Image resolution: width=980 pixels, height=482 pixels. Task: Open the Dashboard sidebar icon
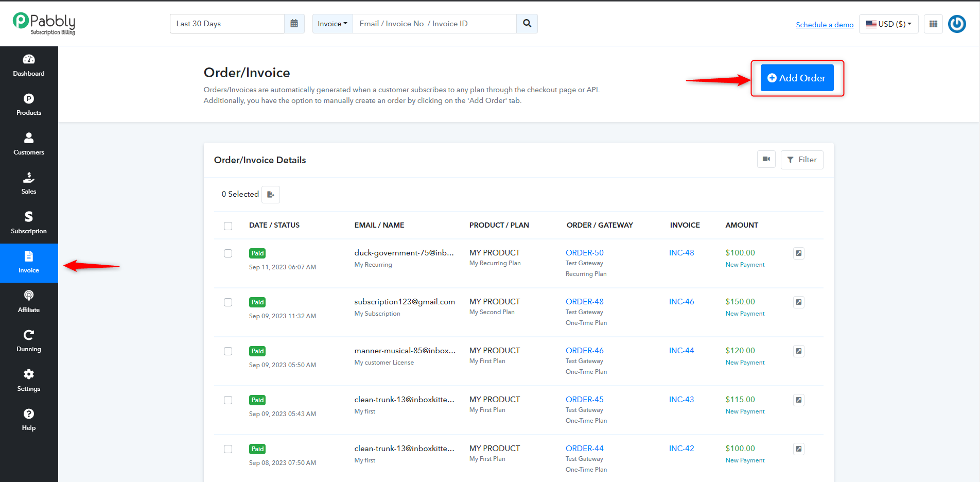click(x=29, y=66)
